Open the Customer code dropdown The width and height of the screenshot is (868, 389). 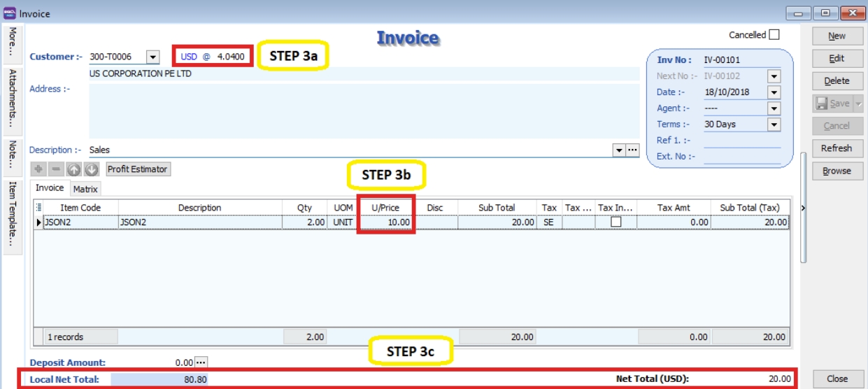153,57
